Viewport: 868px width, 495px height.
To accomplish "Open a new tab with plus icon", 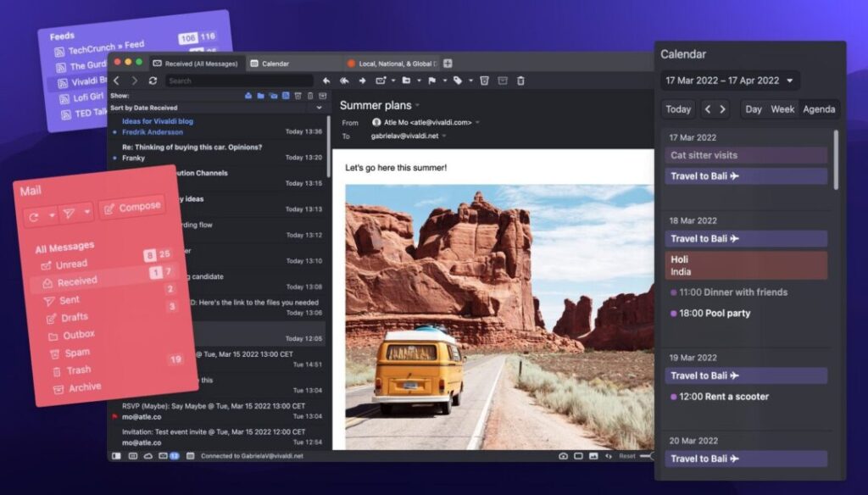I will [448, 63].
